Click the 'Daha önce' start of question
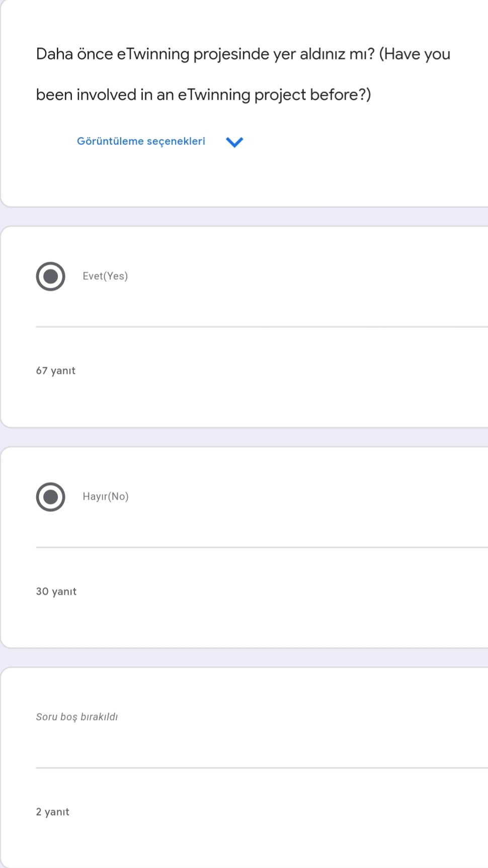 [x=74, y=54]
